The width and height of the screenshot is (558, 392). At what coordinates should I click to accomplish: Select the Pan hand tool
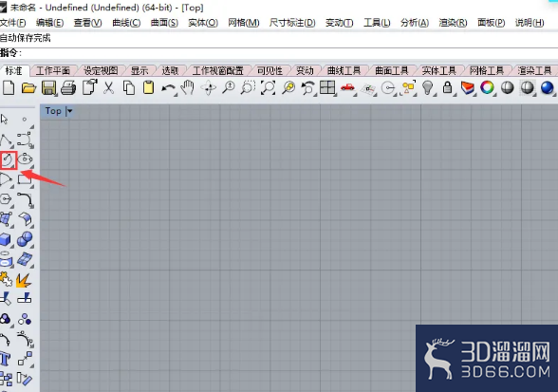coord(187,87)
